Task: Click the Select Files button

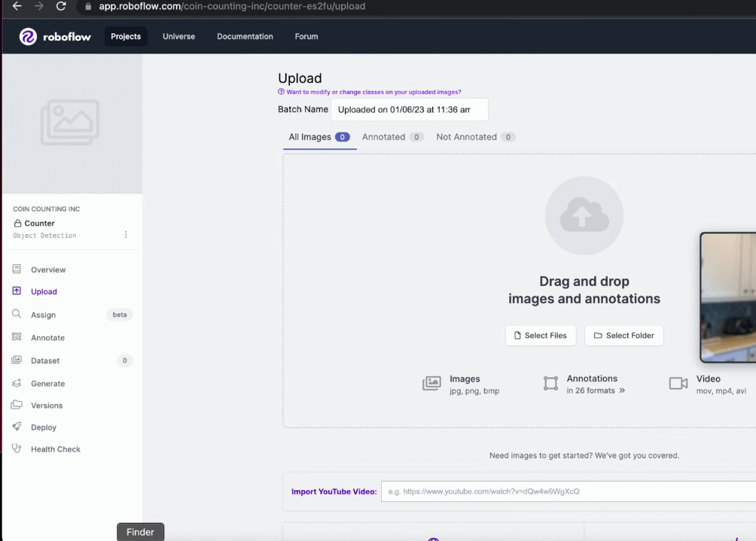Action: tap(541, 336)
